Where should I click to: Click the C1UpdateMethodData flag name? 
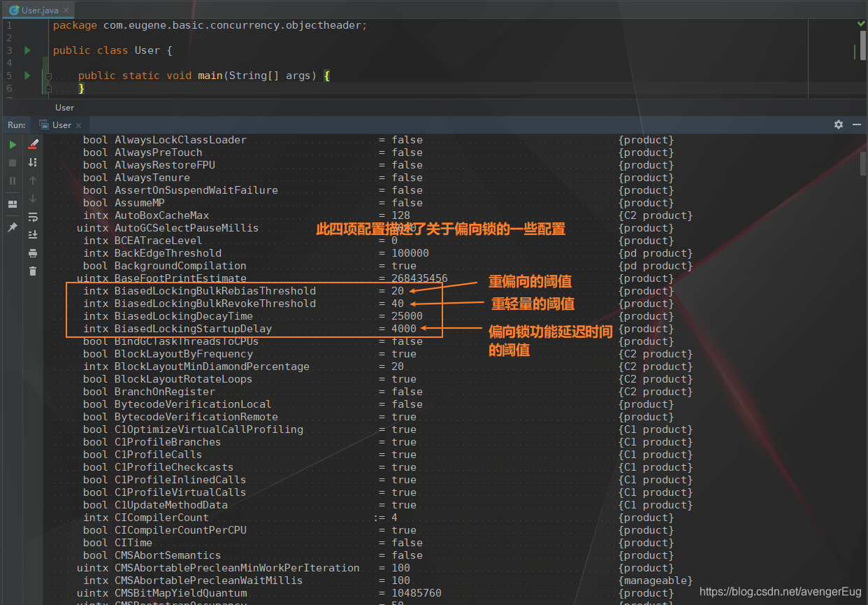[171, 505]
